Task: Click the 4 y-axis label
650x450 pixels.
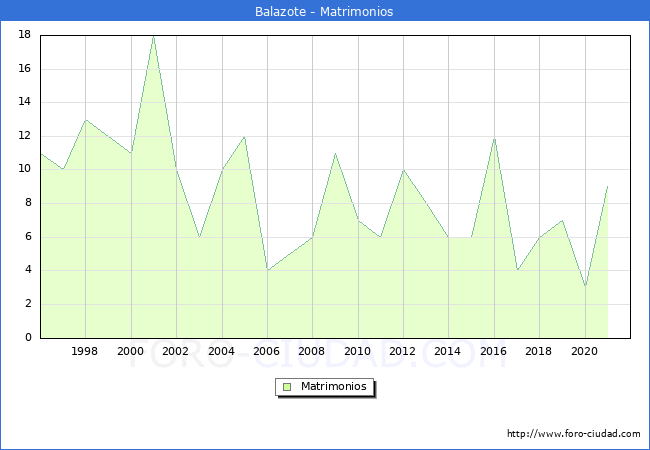Action: [x=28, y=270]
